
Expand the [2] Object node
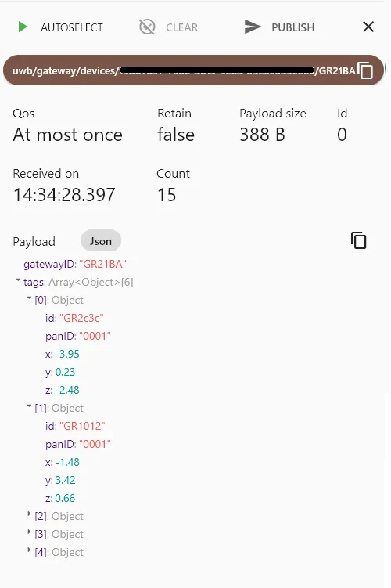point(29,514)
